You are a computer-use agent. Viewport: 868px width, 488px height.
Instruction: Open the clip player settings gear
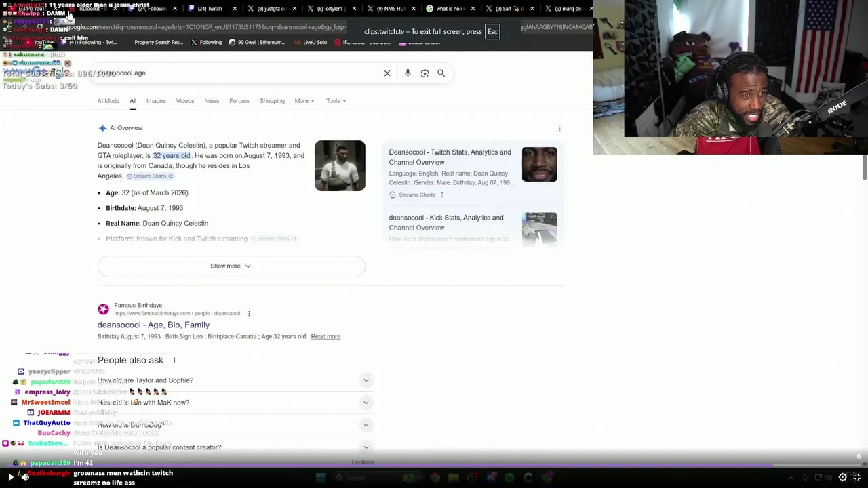click(842, 477)
